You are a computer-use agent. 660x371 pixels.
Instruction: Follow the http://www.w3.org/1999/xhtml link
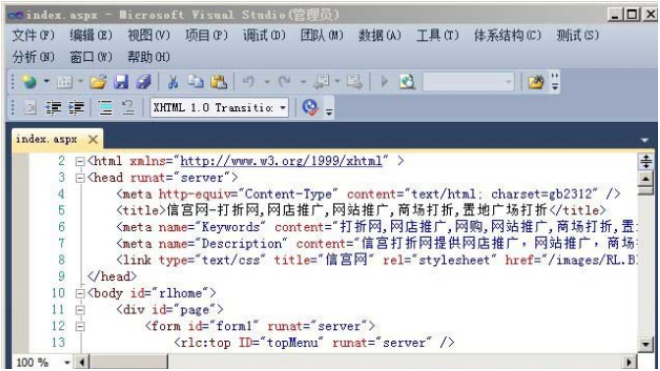pos(281,161)
